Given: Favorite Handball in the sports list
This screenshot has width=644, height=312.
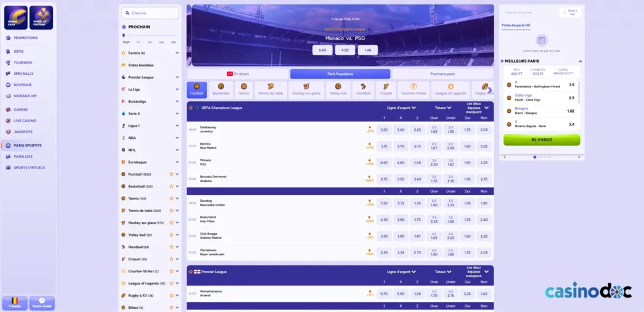Looking at the screenshot, I should (172, 247).
